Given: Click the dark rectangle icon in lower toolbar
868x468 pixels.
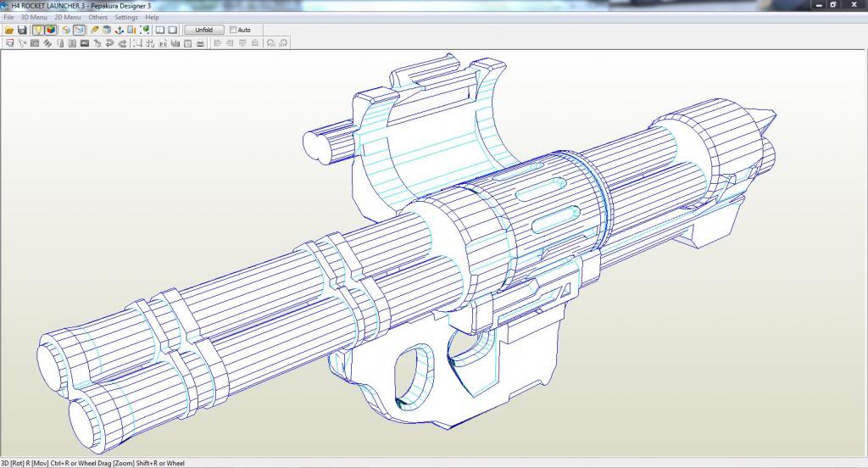Looking at the screenshot, I should tap(85, 43).
